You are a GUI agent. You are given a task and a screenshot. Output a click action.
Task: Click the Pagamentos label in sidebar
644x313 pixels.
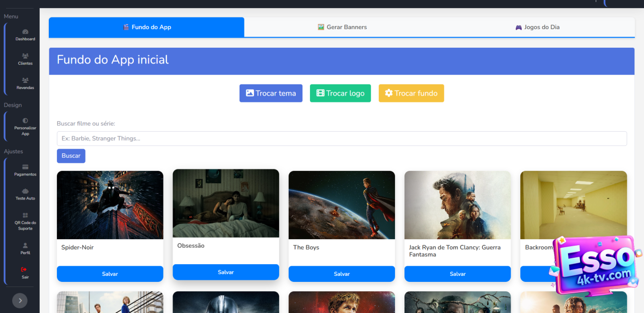tap(25, 174)
